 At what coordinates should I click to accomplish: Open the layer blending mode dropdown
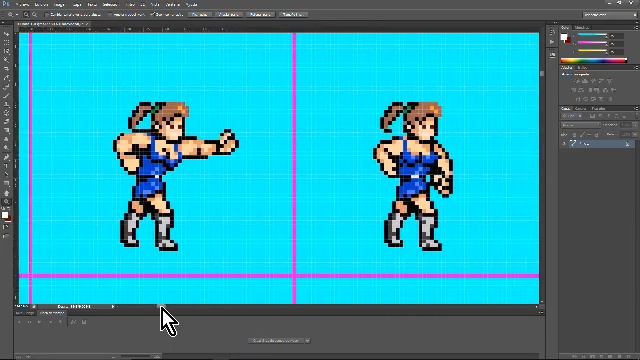580,125
